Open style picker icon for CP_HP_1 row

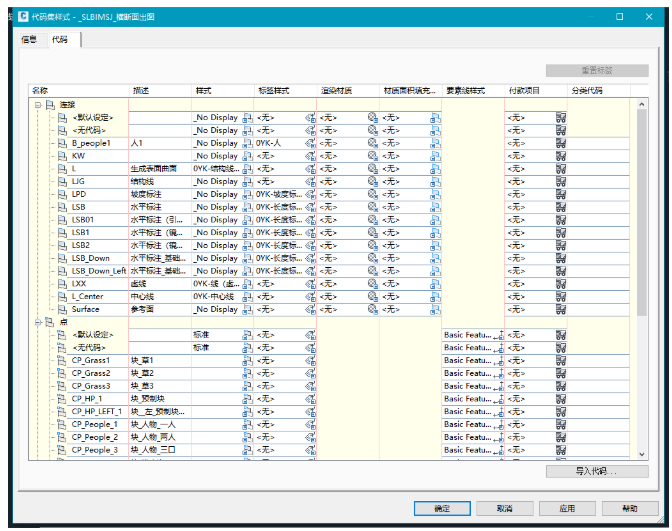[247, 399]
